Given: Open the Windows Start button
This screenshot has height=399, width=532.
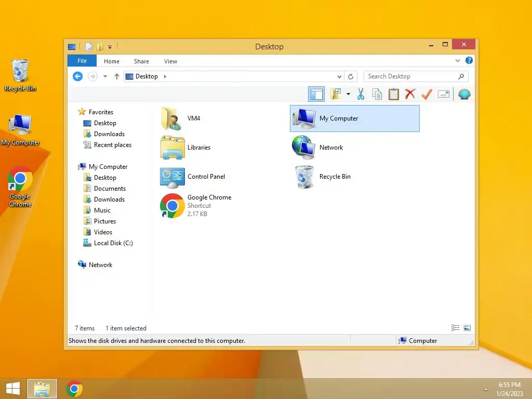Looking at the screenshot, I should pos(13,389).
